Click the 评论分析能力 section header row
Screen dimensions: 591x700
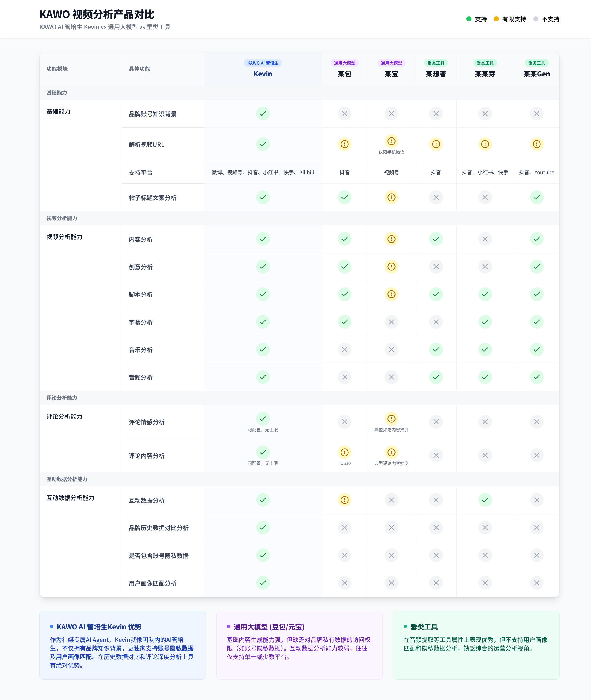[x=62, y=398]
